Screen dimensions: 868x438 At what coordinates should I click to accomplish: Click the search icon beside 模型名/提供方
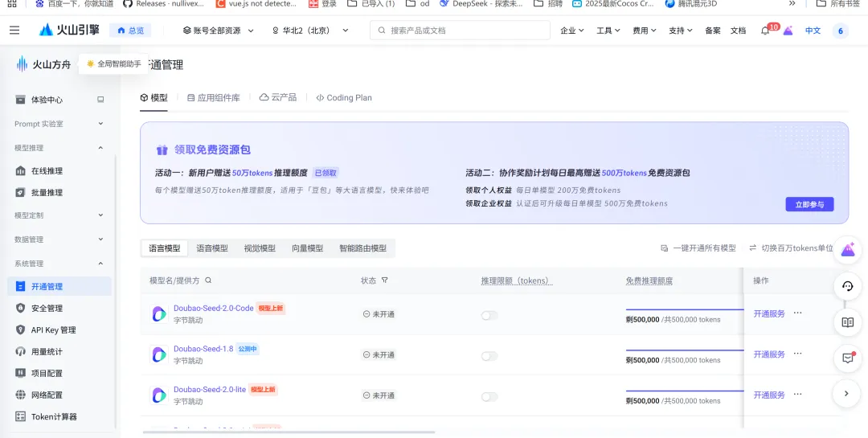point(208,280)
